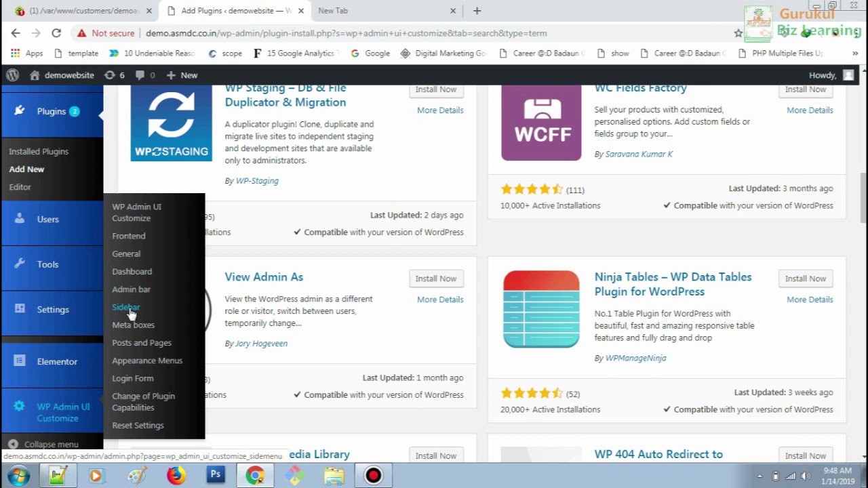Open the New content dropdown in admin bar
This screenshot has height=488, width=868.
pos(182,75)
